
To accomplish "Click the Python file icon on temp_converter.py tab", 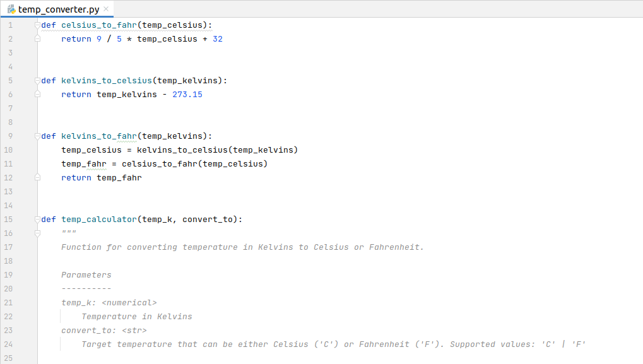I will pyautogui.click(x=11, y=9).
